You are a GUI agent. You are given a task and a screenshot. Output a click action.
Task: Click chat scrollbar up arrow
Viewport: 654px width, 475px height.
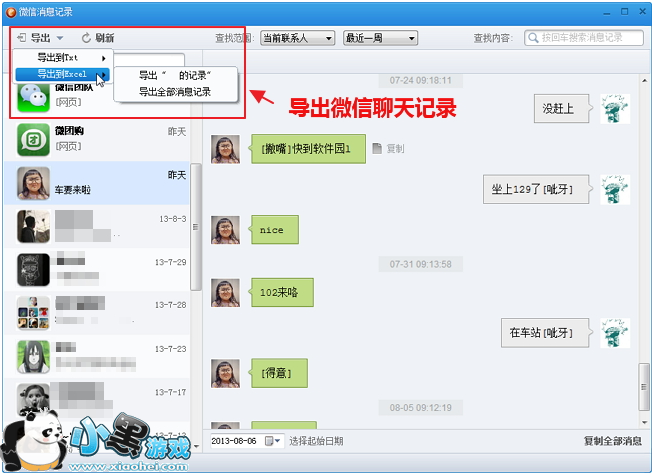point(644,80)
